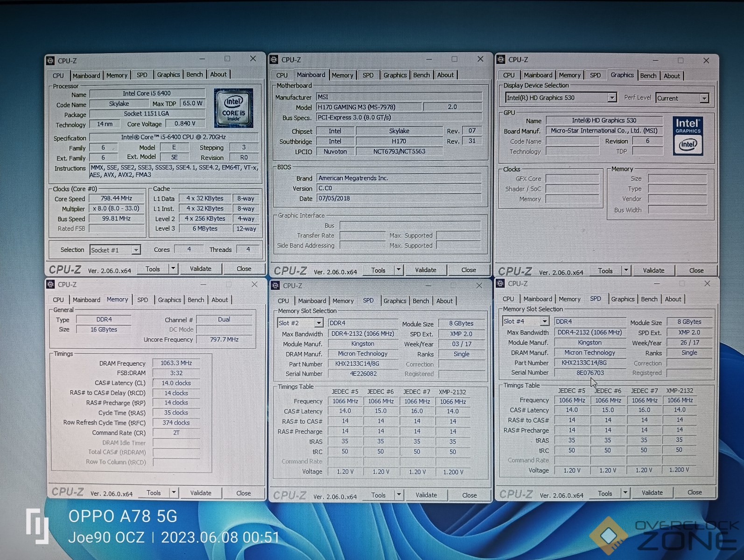Click Close button in Slot #4 SPD window
This screenshot has height=560, width=744.
pyautogui.click(x=695, y=492)
